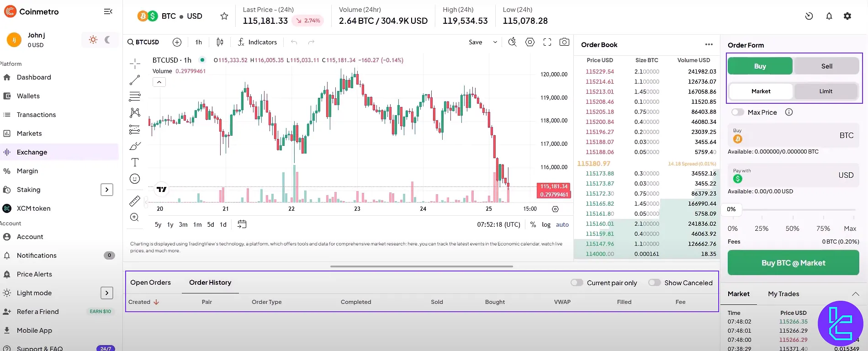The width and height of the screenshot is (868, 351).
Task: Change candlestick chart style icon
Action: coord(220,42)
